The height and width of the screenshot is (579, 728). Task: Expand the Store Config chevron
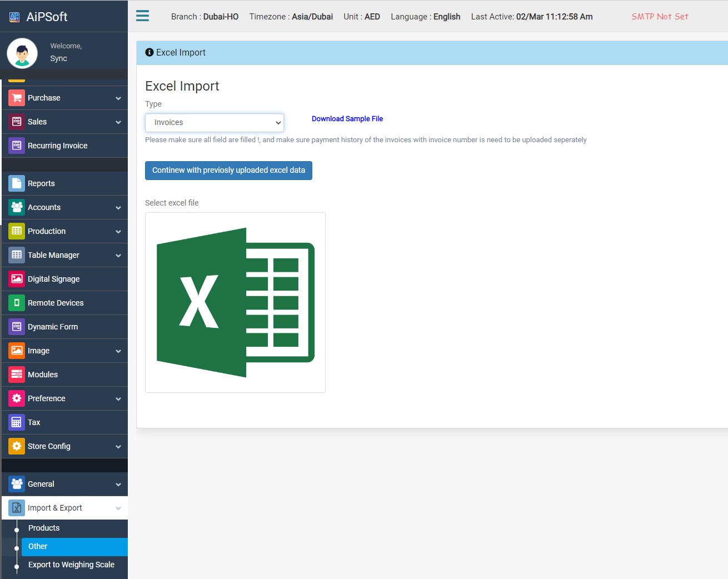point(118,447)
